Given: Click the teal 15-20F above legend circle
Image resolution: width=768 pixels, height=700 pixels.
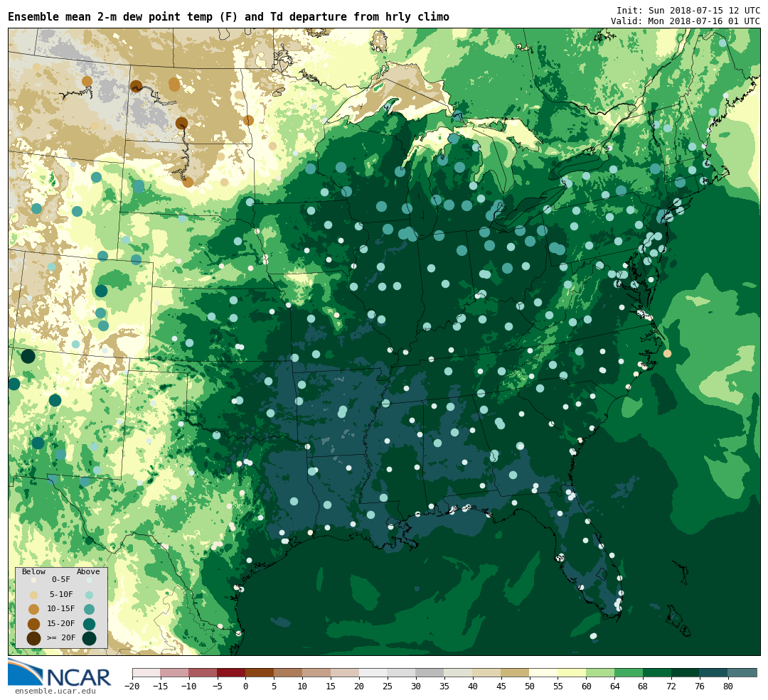Looking at the screenshot, I should click(x=89, y=624).
